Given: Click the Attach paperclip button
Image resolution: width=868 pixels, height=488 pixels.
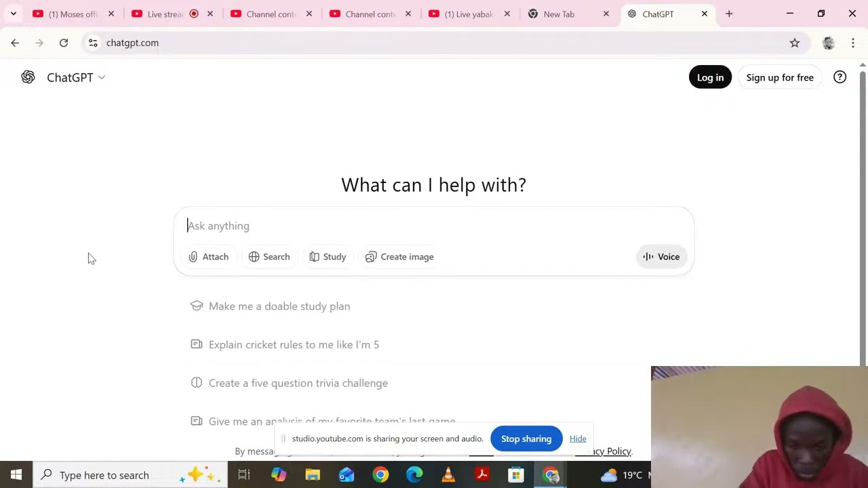Looking at the screenshot, I should (x=209, y=257).
